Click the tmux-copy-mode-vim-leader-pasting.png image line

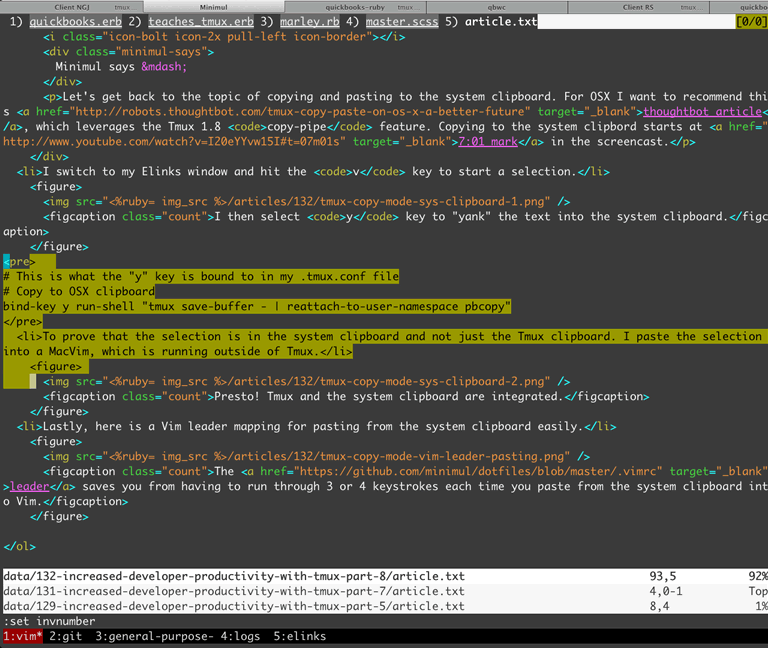[x=316, y=456]
